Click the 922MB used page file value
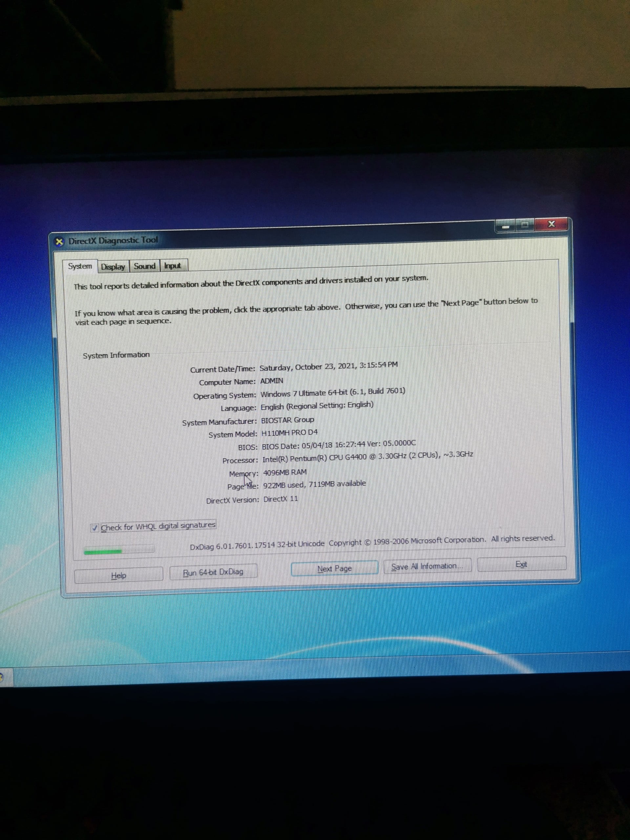The image size is (630, 840). (314, 484)
